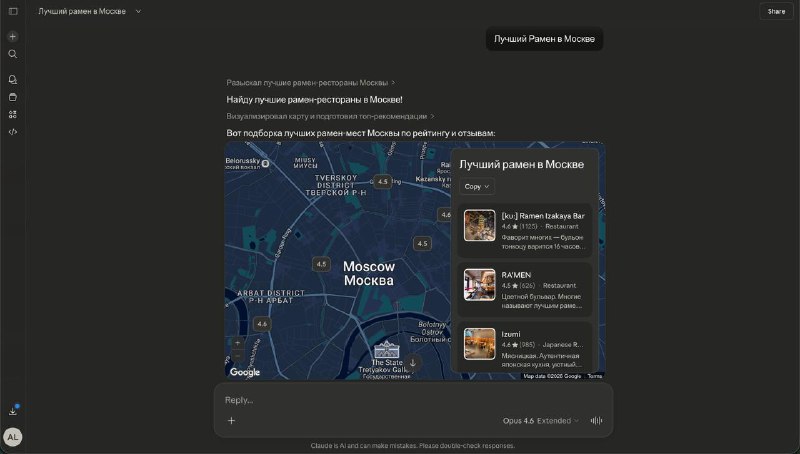Zoom in on the map
Screen dimensions: 800x454
click(237, 343)
